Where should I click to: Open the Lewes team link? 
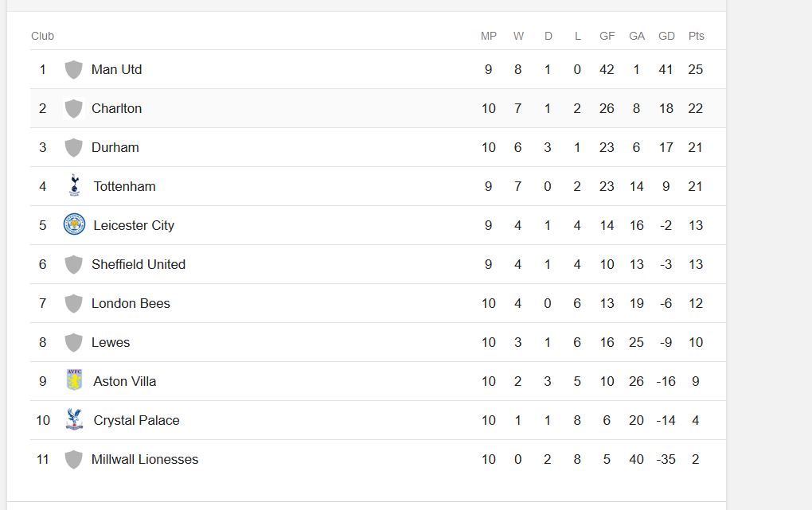[x=111, y=342]
